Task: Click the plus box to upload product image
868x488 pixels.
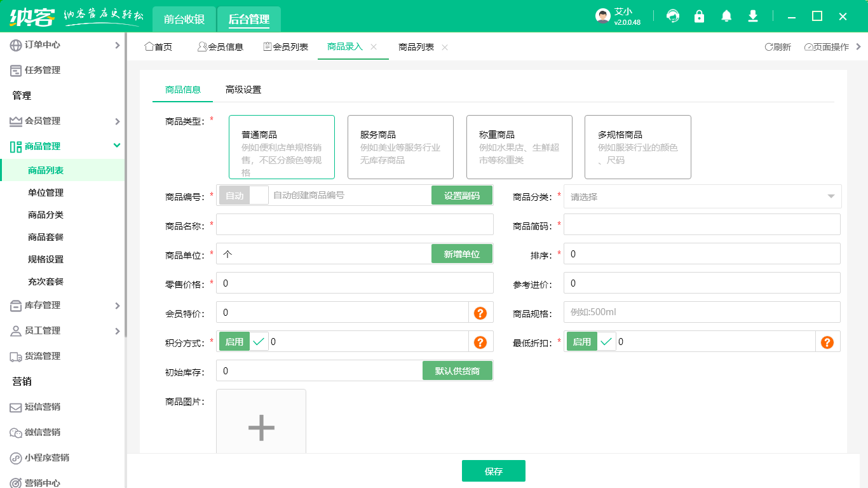Action: [x=261, y=428]
